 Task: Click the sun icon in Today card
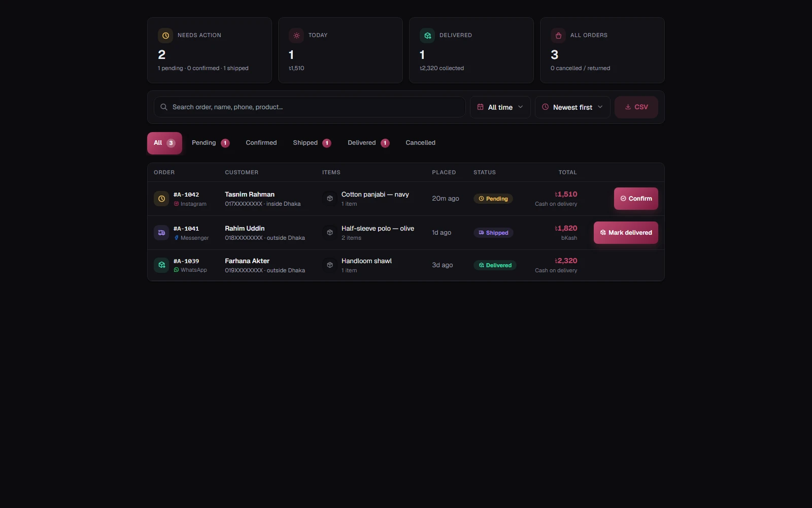[x=296, y=36]
